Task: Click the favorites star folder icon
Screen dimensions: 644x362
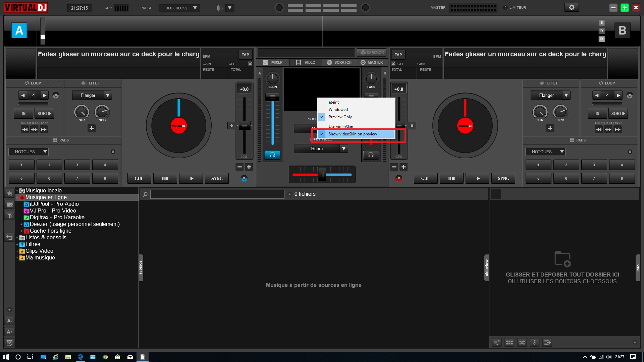Action: pos(9,193)
